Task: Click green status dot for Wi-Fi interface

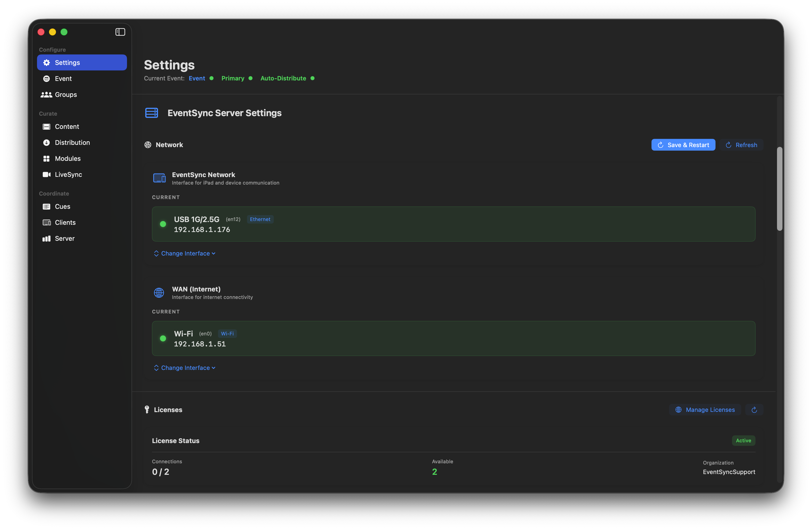Action: (x=163, y=338)
